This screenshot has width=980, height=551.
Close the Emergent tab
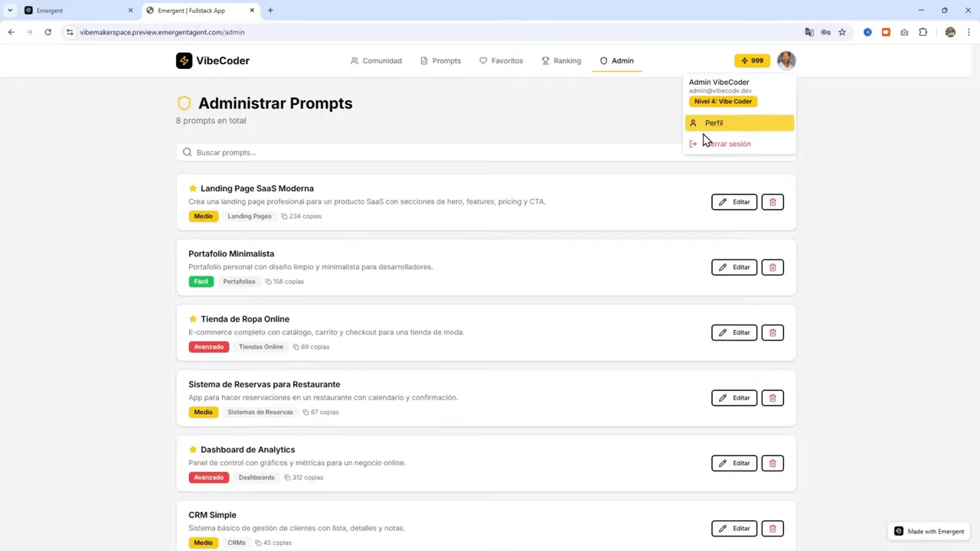(x=130, y=11)
